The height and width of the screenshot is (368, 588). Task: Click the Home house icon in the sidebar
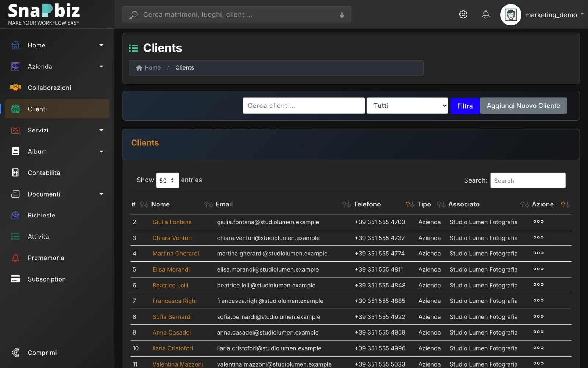click(15, 45)
